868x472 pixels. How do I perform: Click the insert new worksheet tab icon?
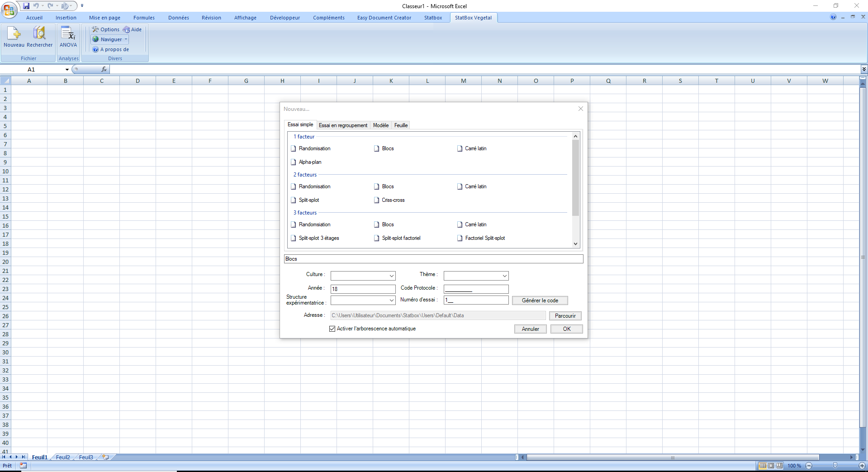coord(105,457)
